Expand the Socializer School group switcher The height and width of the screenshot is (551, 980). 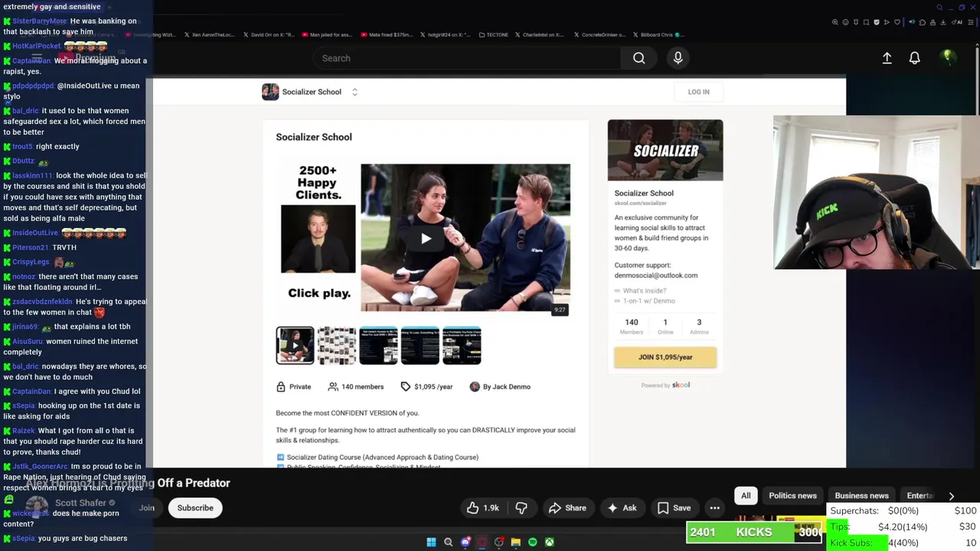(354, 92)
